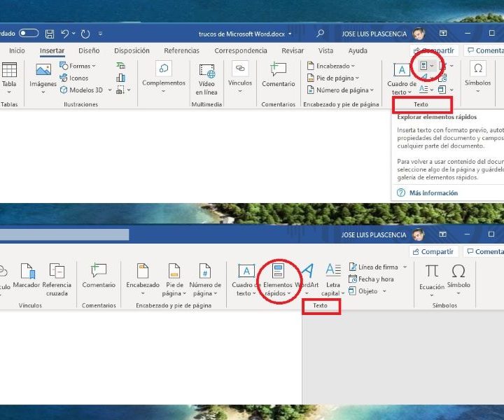
Task: Click the Imágenes picture icon
Action: (43, 69)
